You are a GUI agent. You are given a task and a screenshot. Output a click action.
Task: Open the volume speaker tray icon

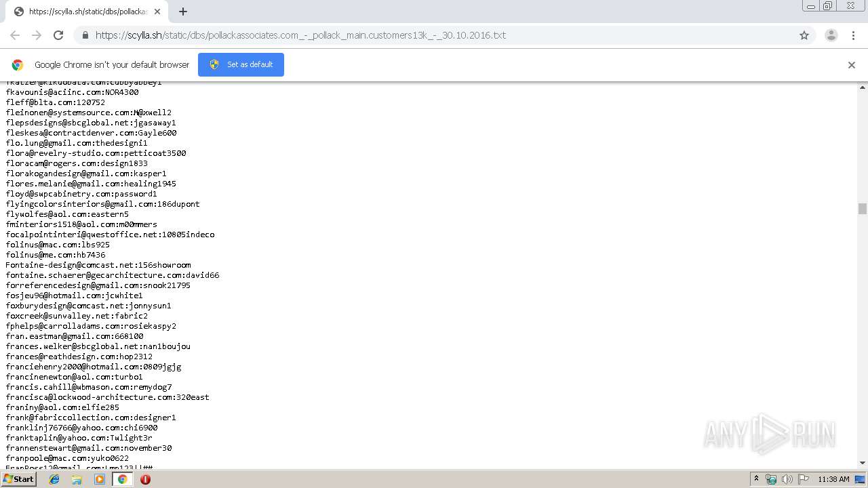[x=787, y=479]
